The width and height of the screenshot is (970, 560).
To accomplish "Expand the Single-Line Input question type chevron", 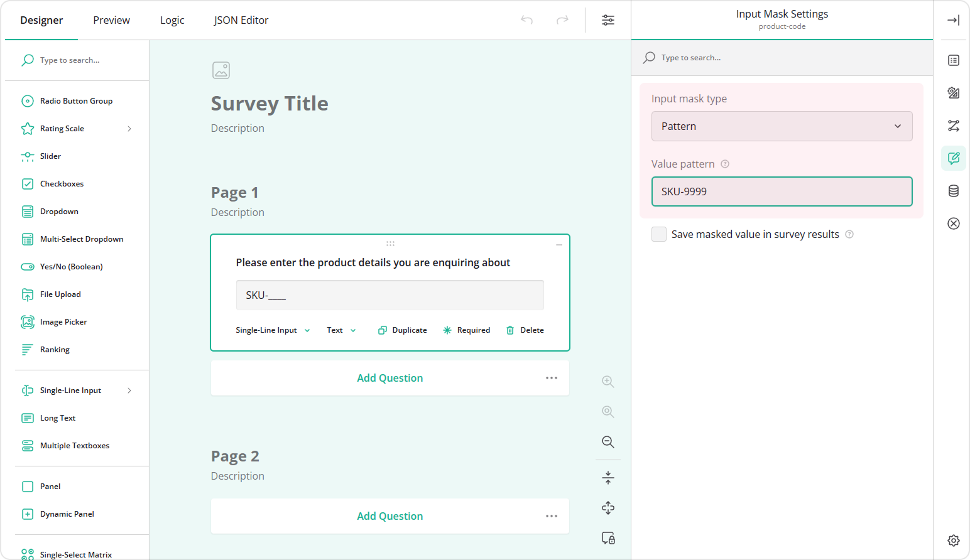I will (x=129, y=390).
